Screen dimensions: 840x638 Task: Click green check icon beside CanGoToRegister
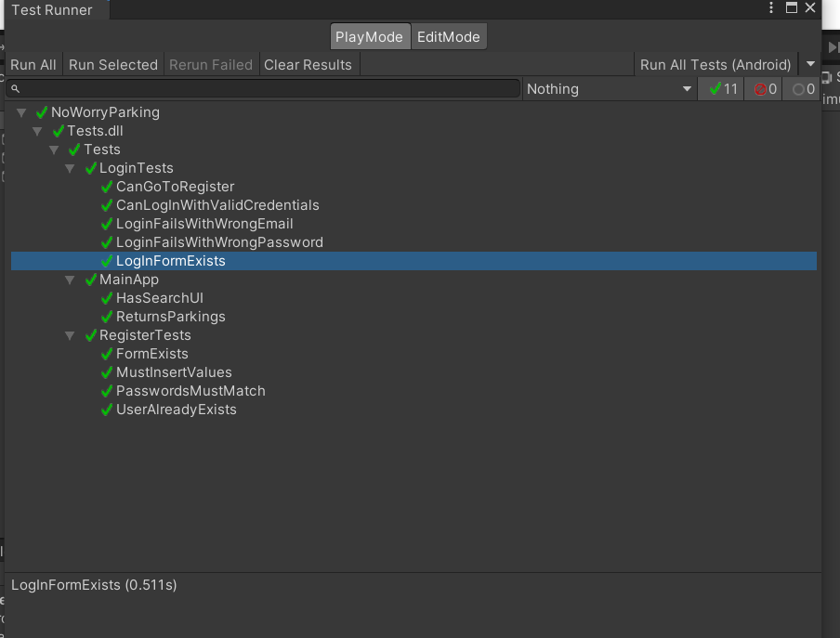107,187
